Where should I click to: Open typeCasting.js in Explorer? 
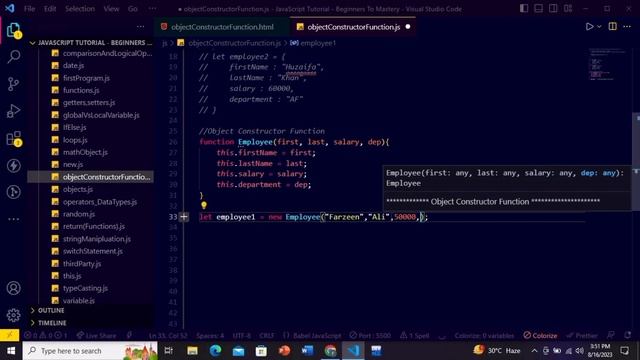(x=85, y=288)
